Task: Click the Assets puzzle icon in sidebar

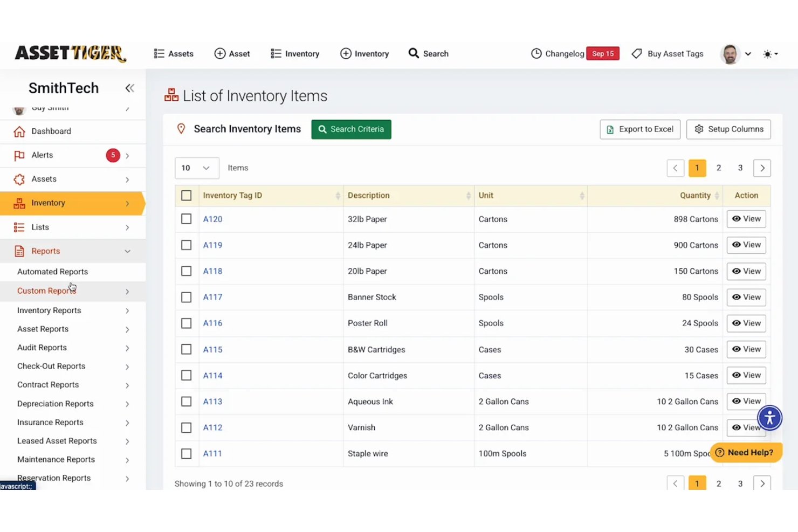Action: click(19, 179)
